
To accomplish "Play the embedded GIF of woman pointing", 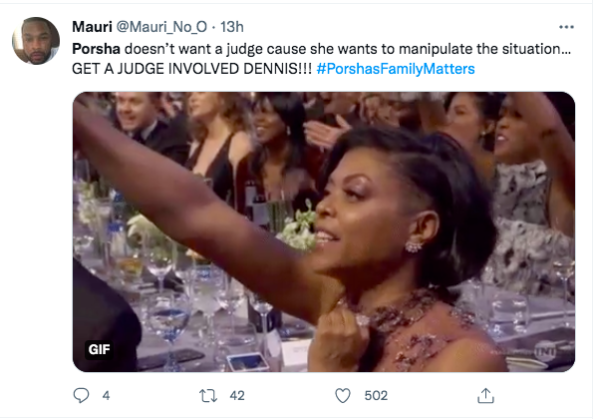I will [x=324, y=232].
